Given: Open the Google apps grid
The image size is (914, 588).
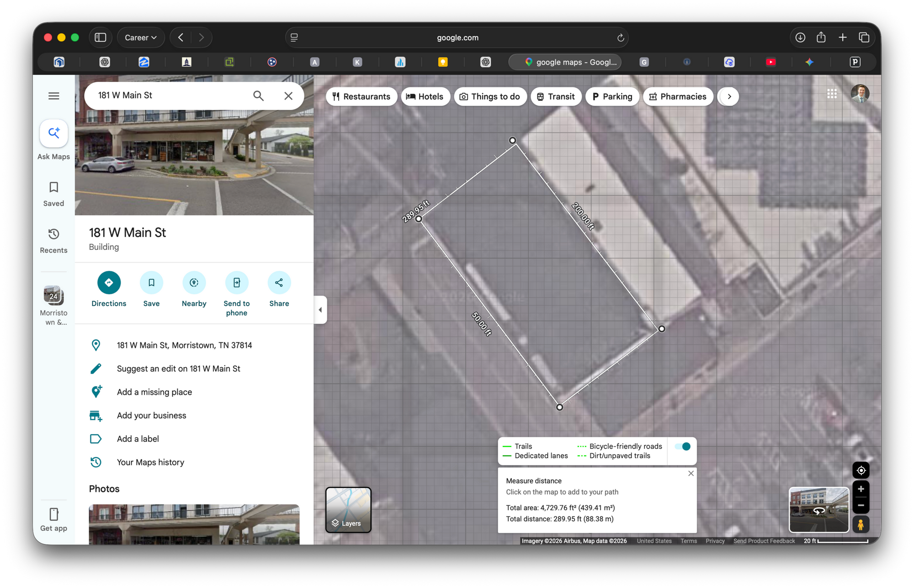Looking at the screenshot, I should [x=832, y=94].
